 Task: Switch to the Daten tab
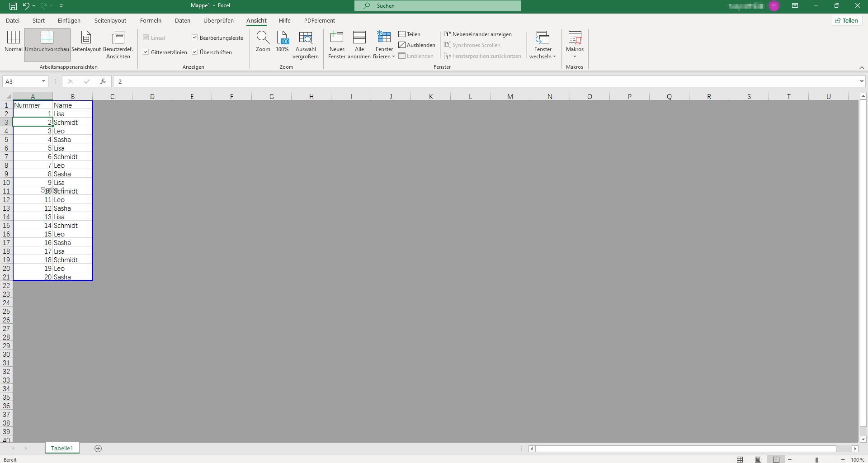coord(183,20)
